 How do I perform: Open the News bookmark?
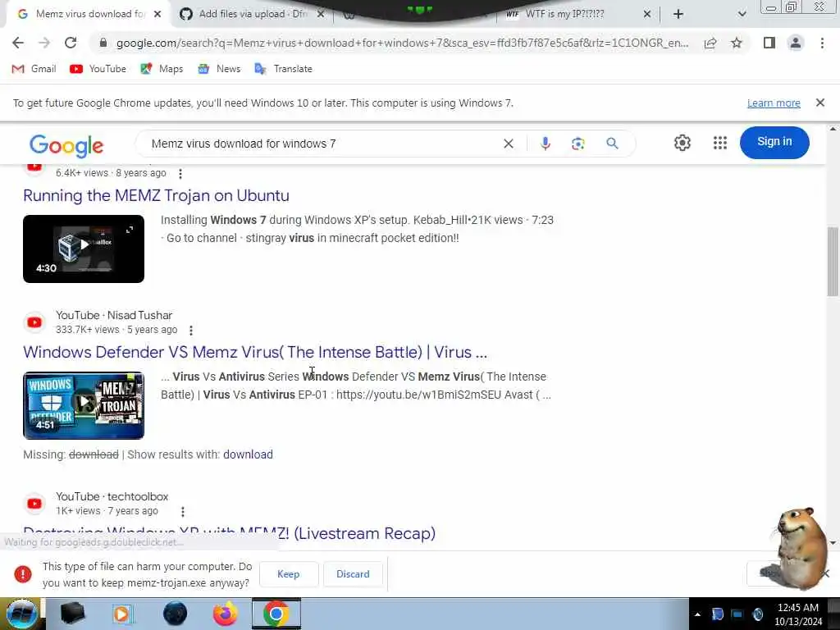(219, 69)
